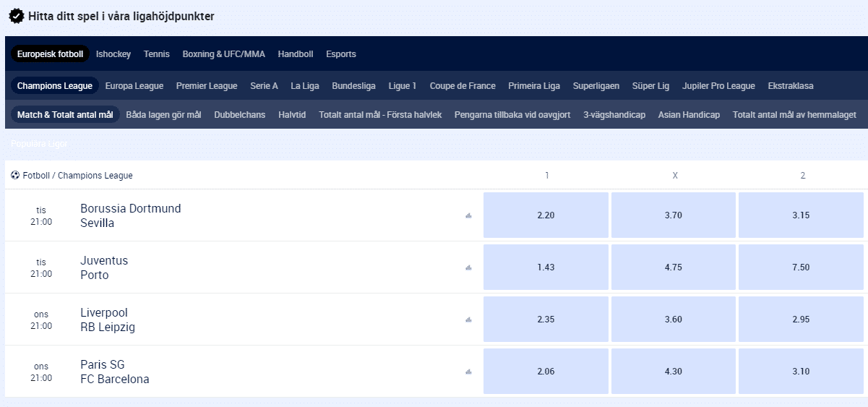The height and width of the screenshot is (407, 868).
Task: Open the 3-vägshandicap market
Action: tap(614, 115)
